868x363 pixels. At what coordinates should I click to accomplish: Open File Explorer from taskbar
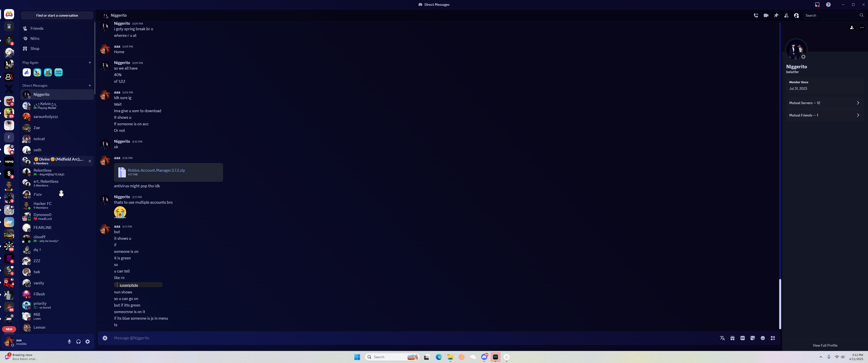(450, 357)
